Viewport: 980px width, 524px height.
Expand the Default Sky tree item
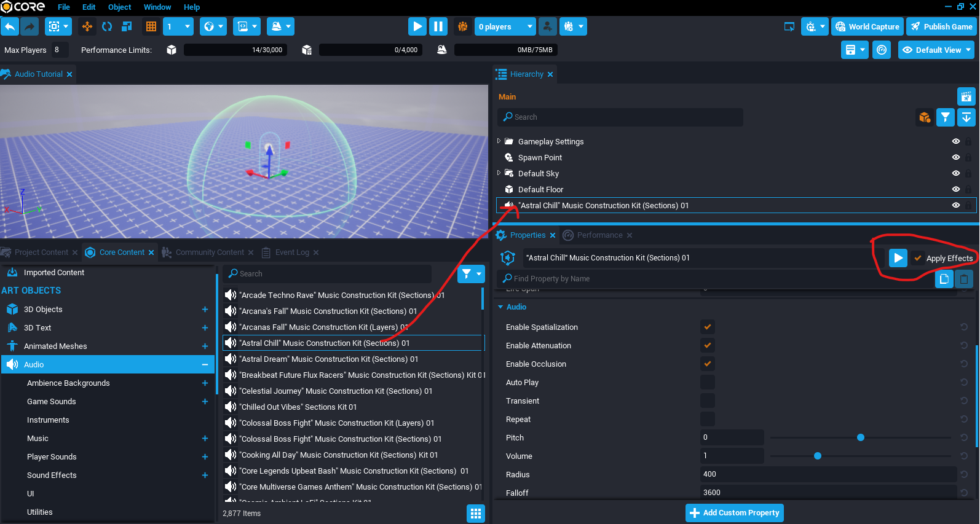pyautogui.click(x=499, y=173)
